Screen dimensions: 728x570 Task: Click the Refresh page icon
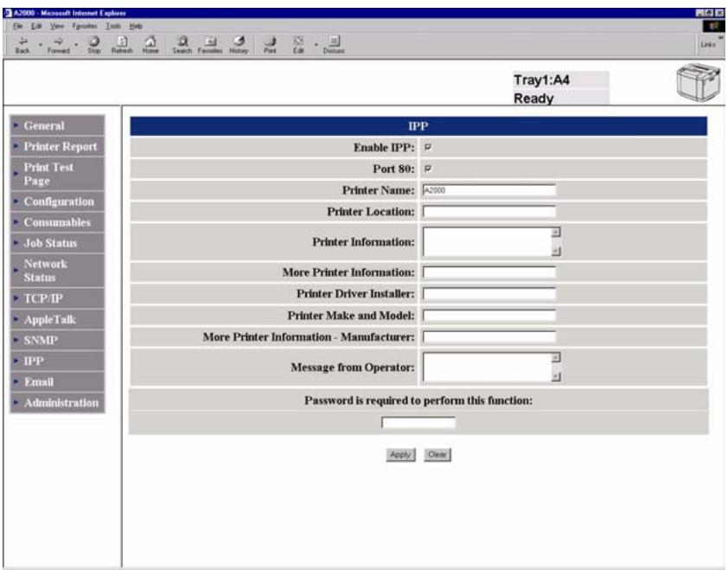(x=122, y=45)
